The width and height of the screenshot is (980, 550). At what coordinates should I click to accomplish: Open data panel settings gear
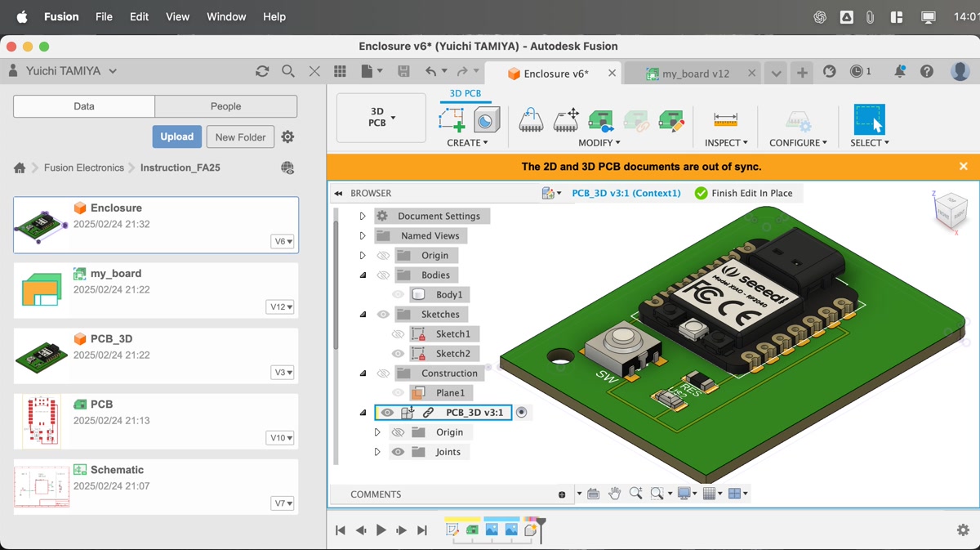[287, 136]
